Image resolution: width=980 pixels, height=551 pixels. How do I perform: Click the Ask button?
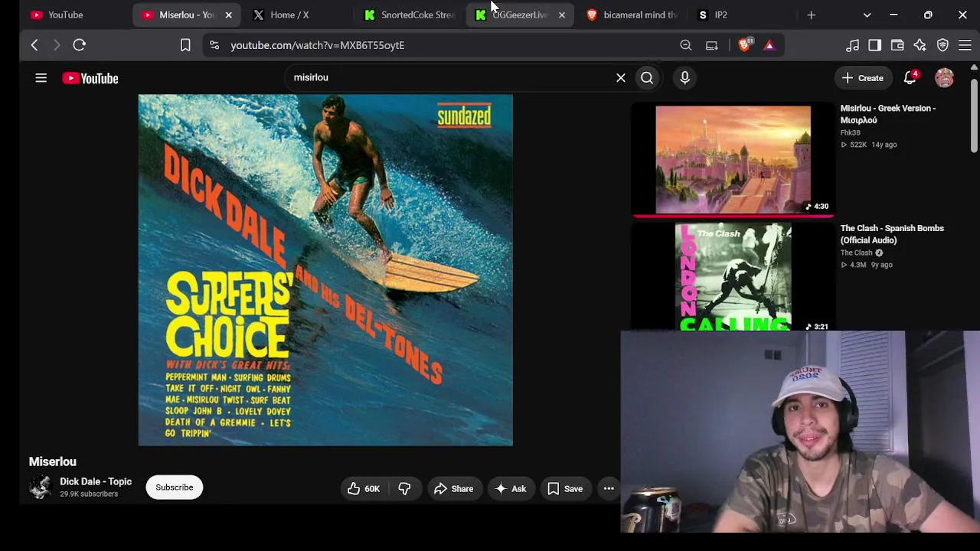511,488
